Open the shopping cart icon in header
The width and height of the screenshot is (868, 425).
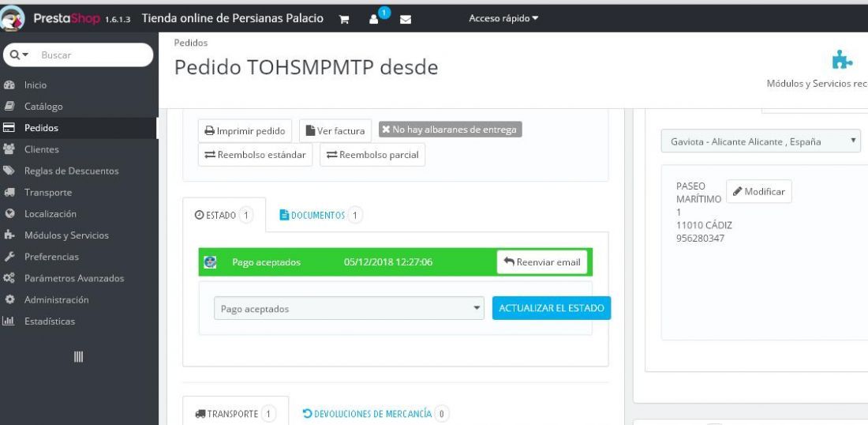click(344, 20)
